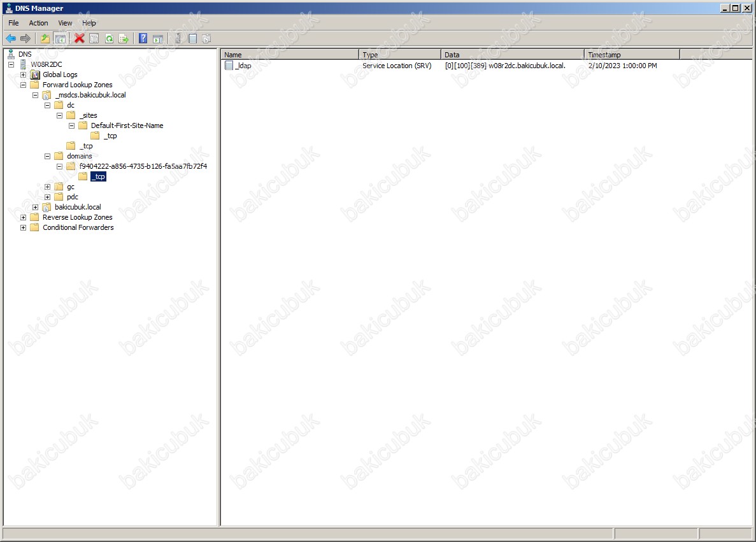
Task: Click the Forward Lookup Zones folder icon
Action: [35, 85]
